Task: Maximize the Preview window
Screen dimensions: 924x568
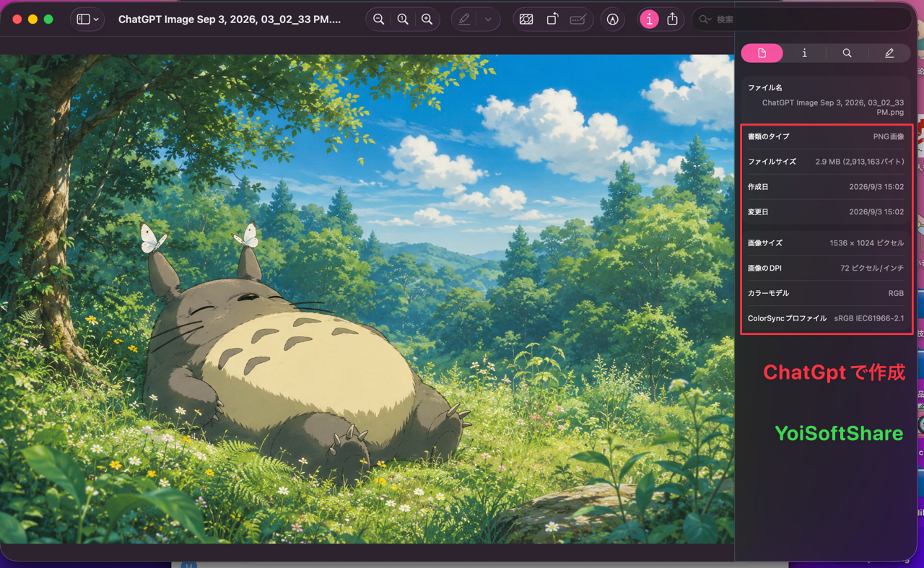Action: pos(48,19)
